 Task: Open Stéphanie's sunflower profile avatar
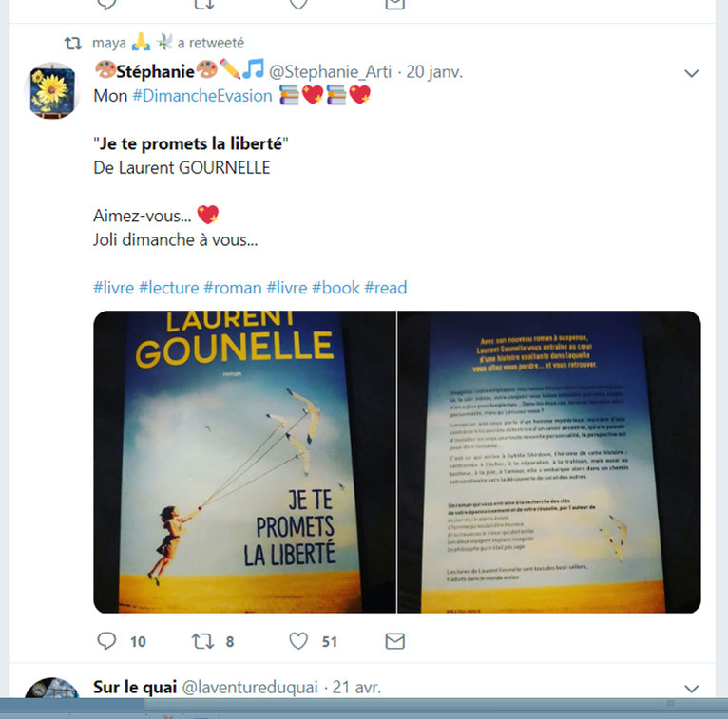pyautogui.click(x=52, y=90)
